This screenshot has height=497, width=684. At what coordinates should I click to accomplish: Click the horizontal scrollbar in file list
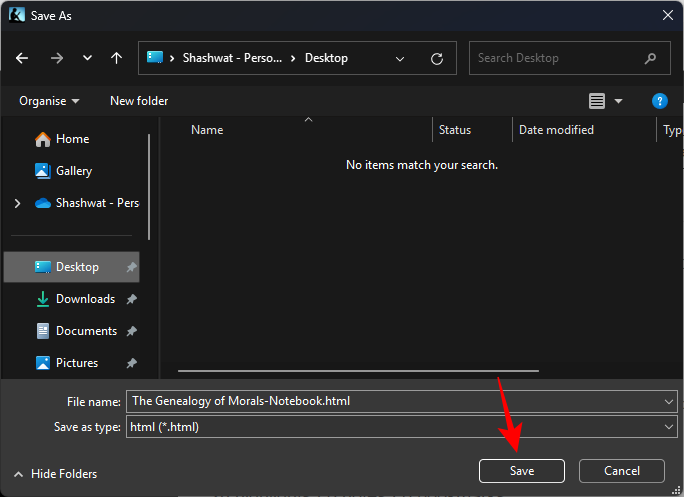(x=358, y=371)
